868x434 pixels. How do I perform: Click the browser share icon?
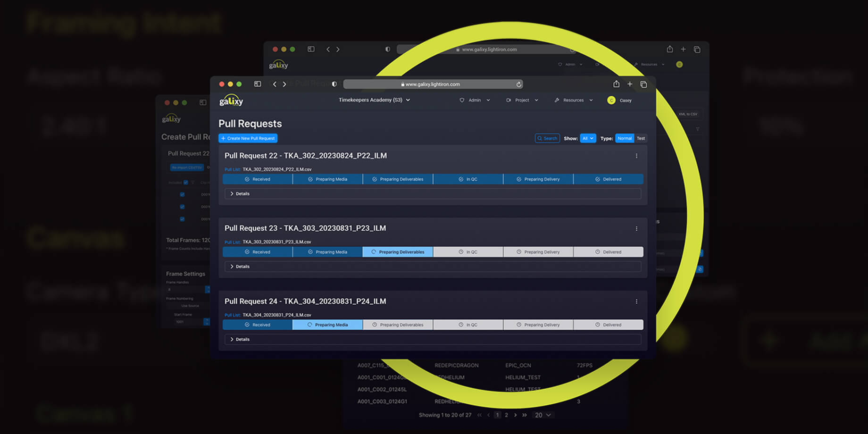pyautogui.click(x=616, y=84)
